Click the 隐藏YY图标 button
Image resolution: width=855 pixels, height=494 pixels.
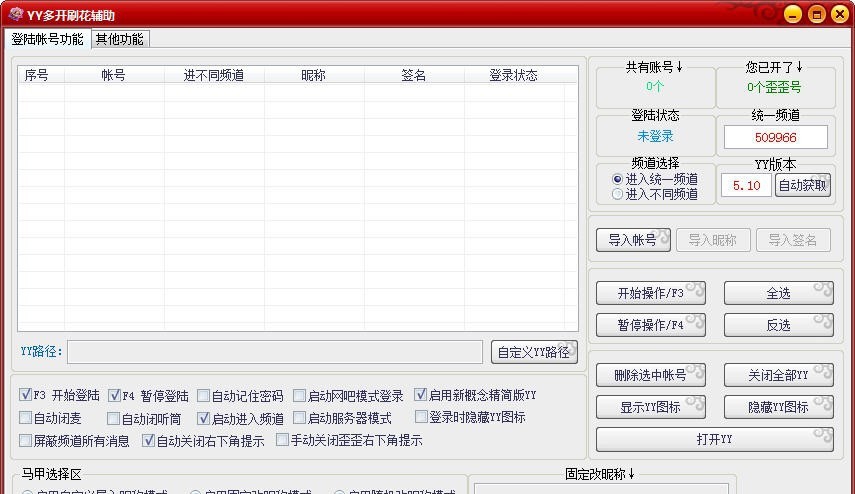tap(778, 407)
